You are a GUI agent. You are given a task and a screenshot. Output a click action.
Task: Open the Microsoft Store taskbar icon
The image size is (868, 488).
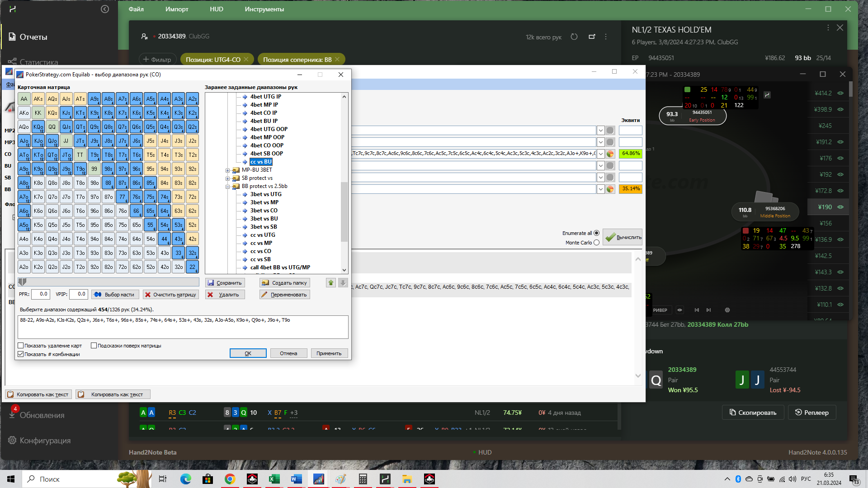tap(208, 479)
